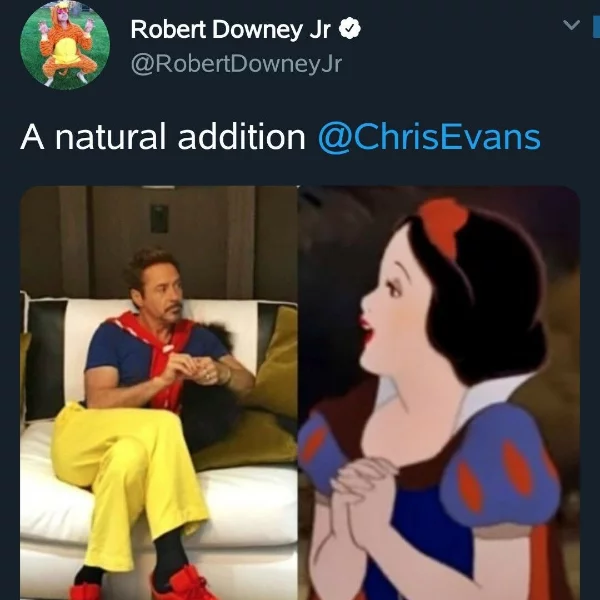Click the blue element at top-right edge

coord(596,27)
